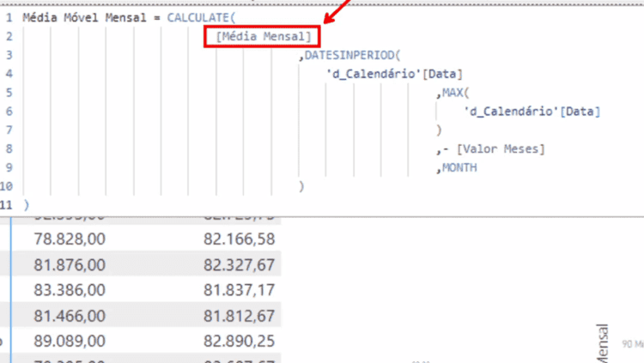
Task: Click the closing parenthesis on line 11
Action: (27, 205)
